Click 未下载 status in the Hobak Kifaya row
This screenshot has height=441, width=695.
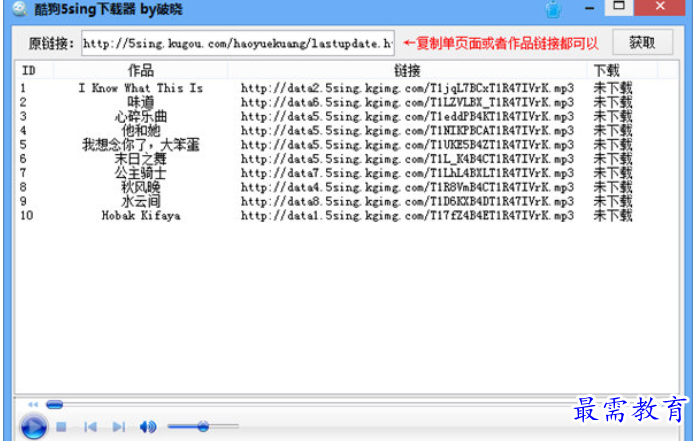[613, 215]
